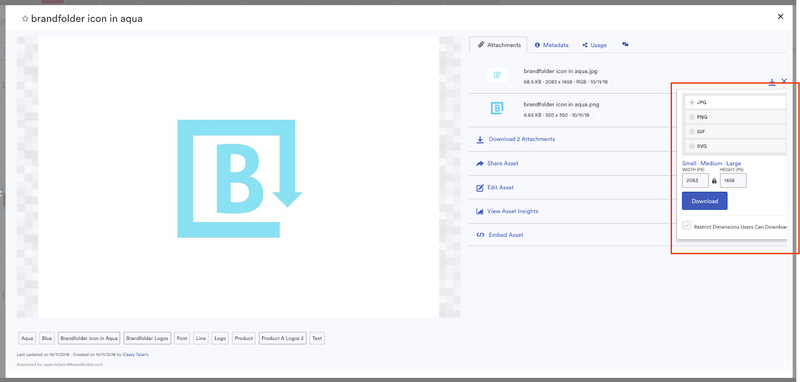Switch to the Usage tab
The height and width of the screenshot is (382, 800).
[594, 45]
